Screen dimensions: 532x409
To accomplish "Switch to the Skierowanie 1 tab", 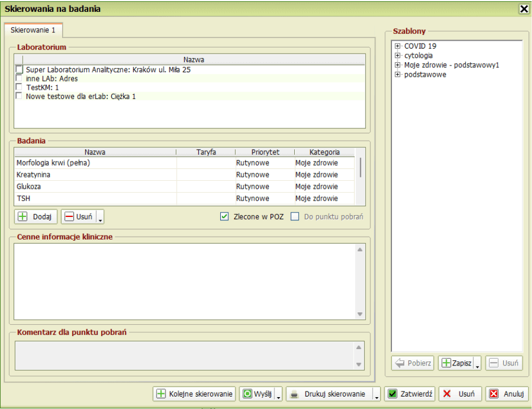I will [x=33, y=29].
